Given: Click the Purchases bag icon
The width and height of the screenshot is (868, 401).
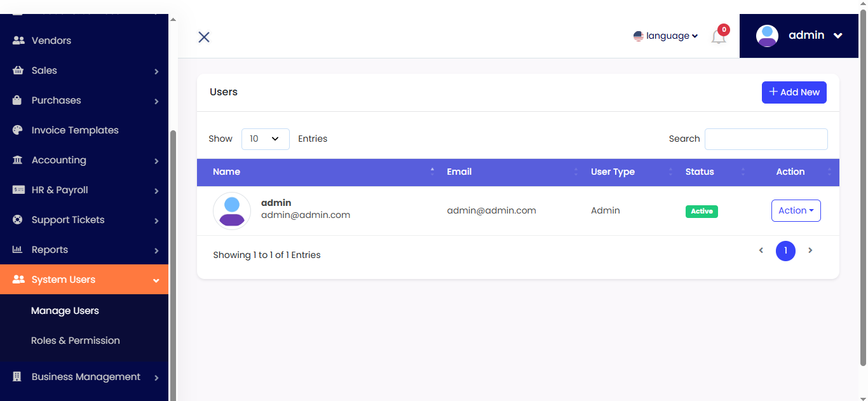Looking at the screenshot, I should point(18,100).
